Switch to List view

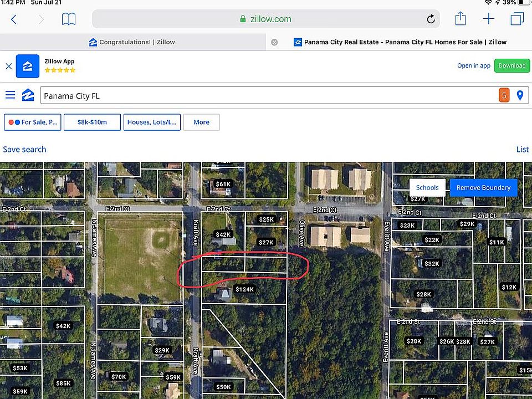click(522, 149)
